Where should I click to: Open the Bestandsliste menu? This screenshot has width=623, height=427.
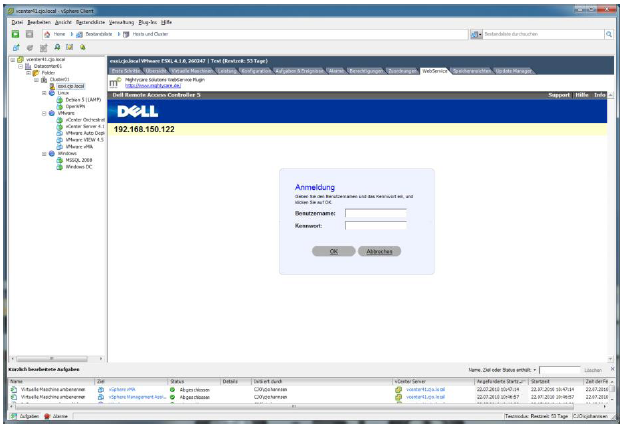pyautogui.click(x=91, y=23)
